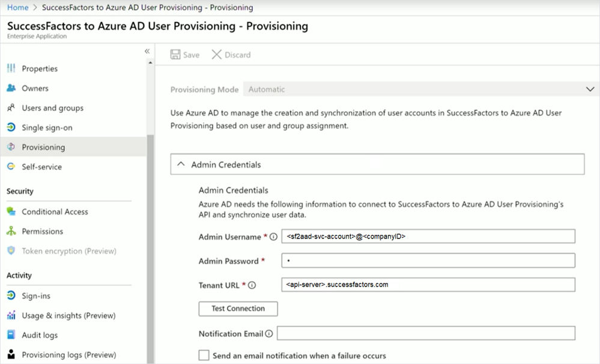
Task: Click the Tenant URL info icon
Action: click(252, 285)
